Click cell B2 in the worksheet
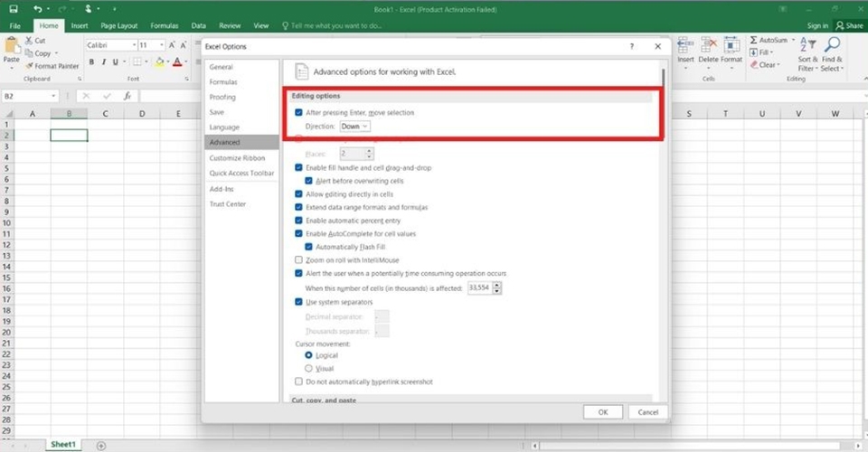Image resolution: width=868 pixels, height=452 pixels. coord(70,135)
